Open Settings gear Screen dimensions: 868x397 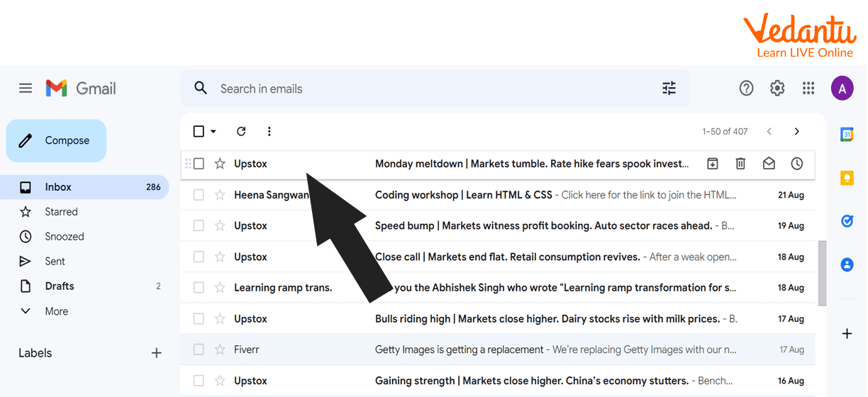[777, 88]
